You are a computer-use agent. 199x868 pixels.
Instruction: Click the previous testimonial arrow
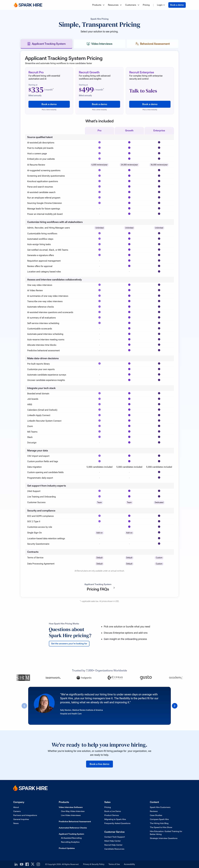click(x=24, y=706)
